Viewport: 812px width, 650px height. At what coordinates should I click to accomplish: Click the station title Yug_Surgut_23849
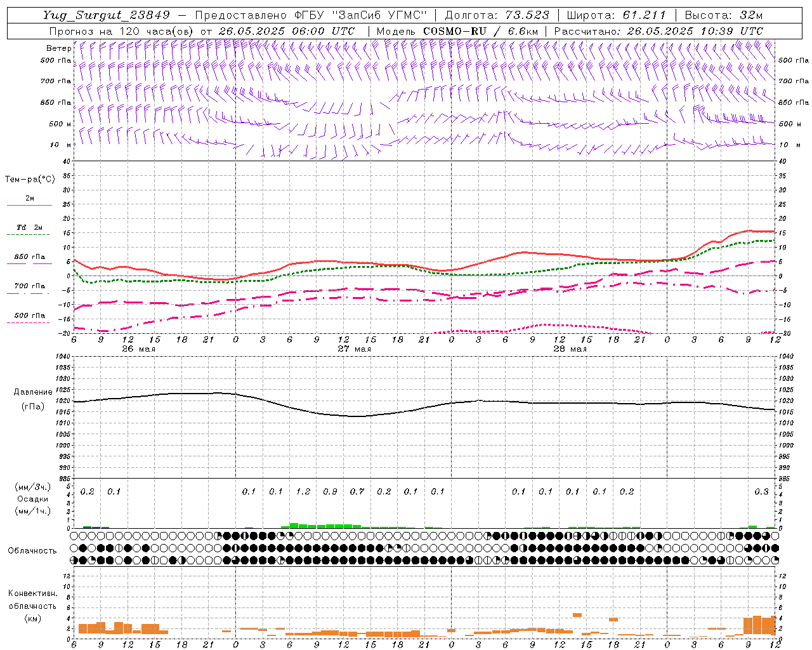click(x=107, y=15)
